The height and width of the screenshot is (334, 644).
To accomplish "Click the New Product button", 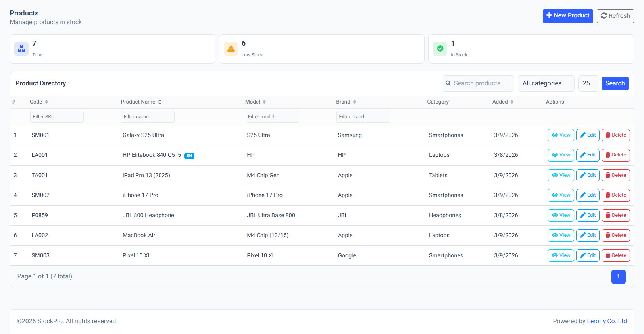I will tap(568, 16).
